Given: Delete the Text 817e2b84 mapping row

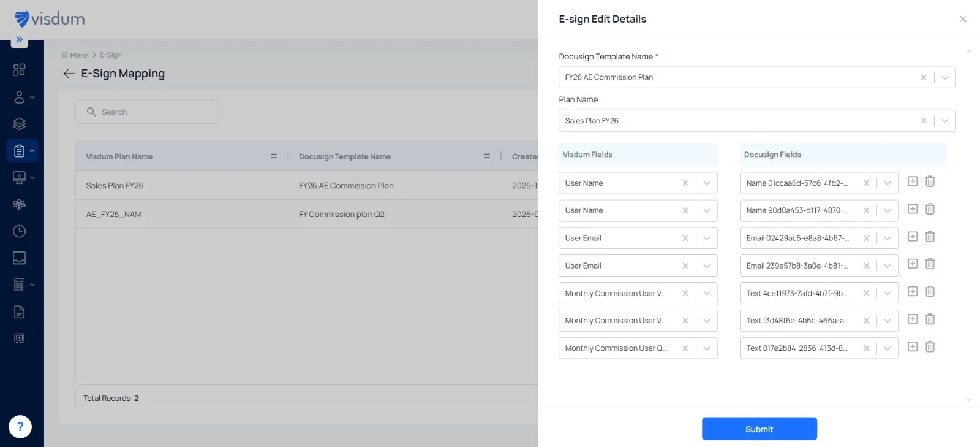Looking at the screenshot, I should pos(930,347).
